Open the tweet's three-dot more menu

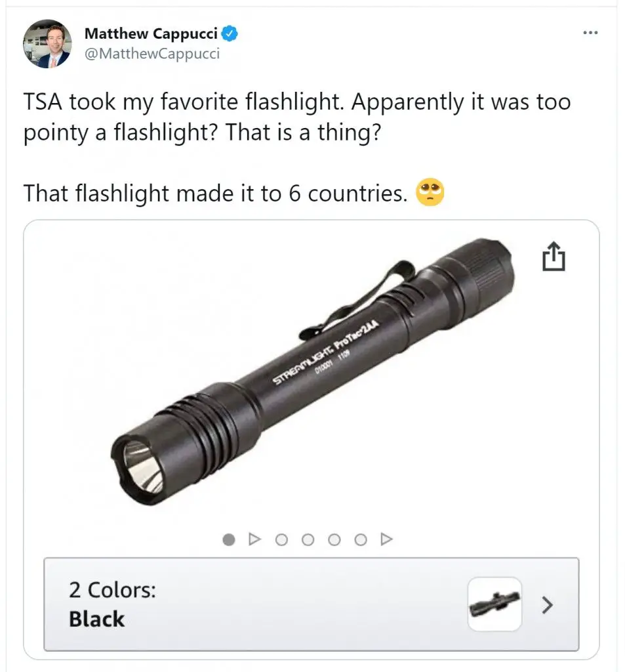[590, 33]
